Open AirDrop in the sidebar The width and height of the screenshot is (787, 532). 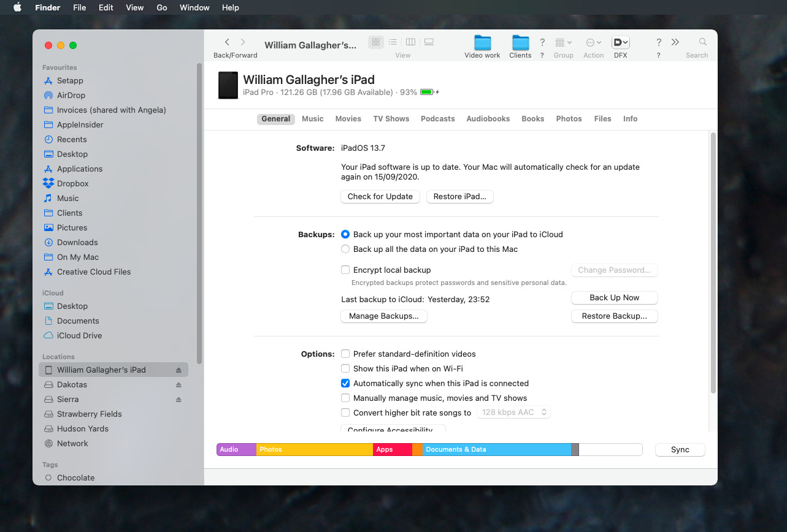(x=71, y=95)
